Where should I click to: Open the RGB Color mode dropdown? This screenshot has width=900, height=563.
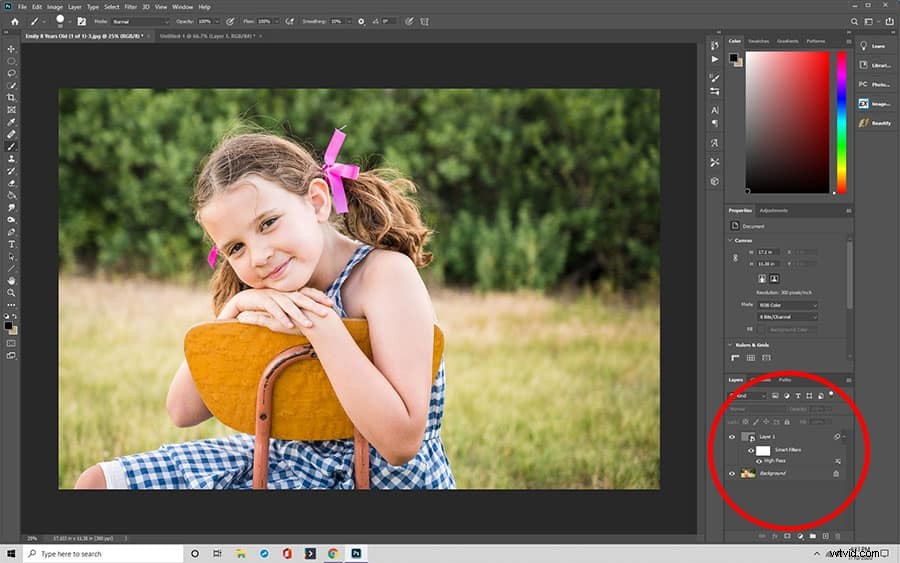pos(787,305)
